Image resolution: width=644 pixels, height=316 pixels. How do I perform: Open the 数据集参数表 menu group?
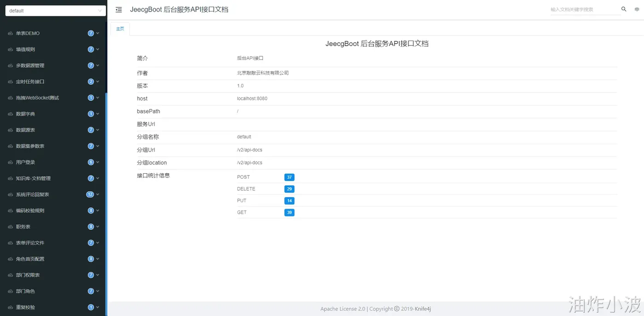53,146
